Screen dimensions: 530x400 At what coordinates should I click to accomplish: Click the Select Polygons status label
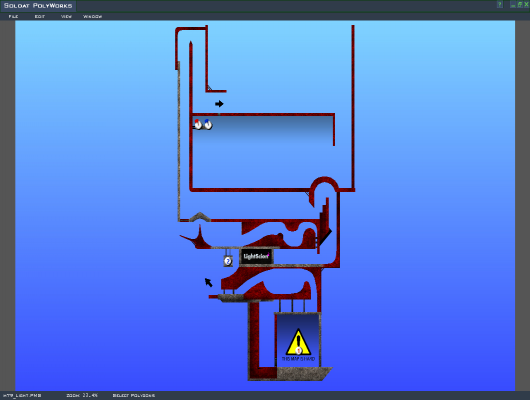[134, 395]
